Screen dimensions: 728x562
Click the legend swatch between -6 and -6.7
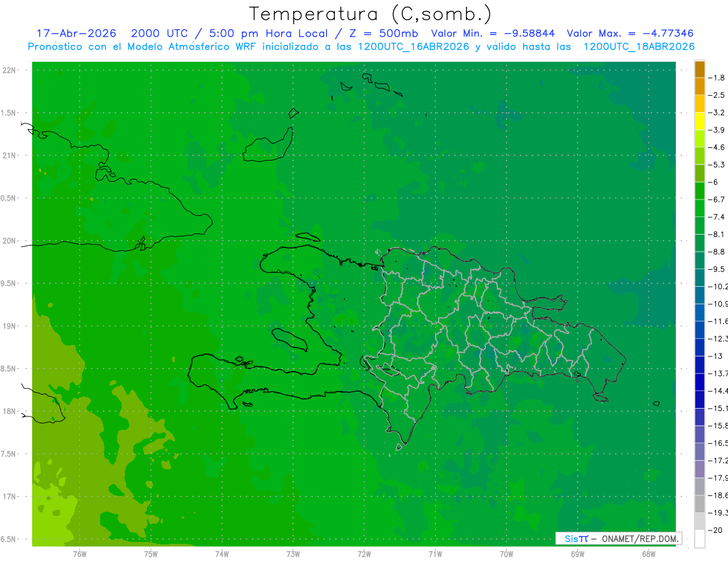point(699,191)
